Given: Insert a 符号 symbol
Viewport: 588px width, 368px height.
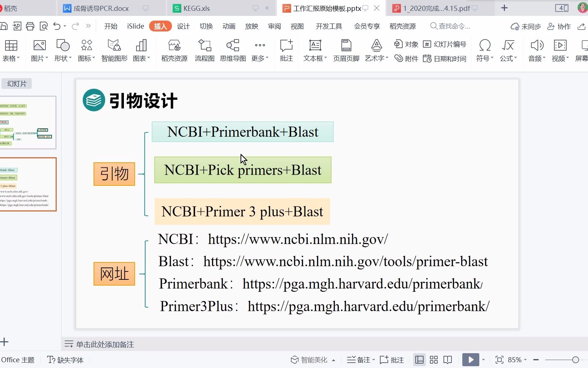Looking at the screenshot, I should [485, 51].
